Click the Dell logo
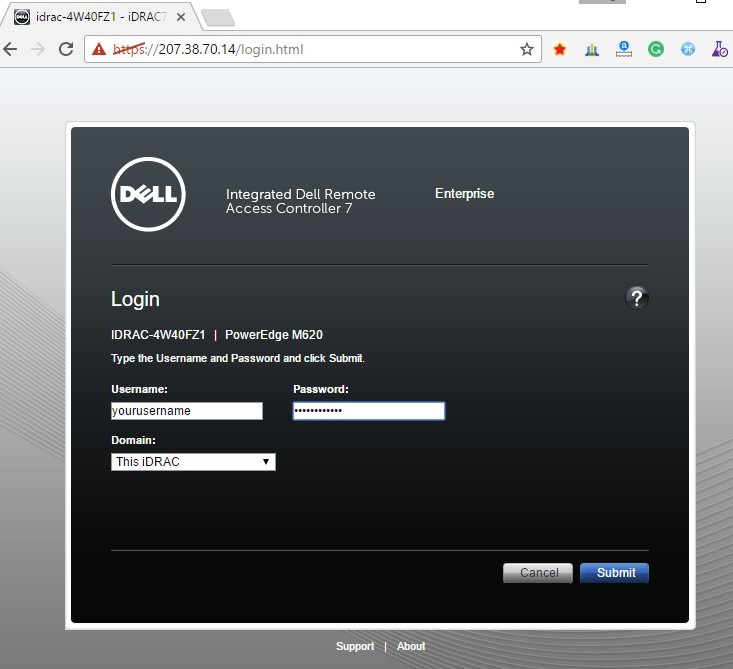733x669 pixels. point(148,194)
